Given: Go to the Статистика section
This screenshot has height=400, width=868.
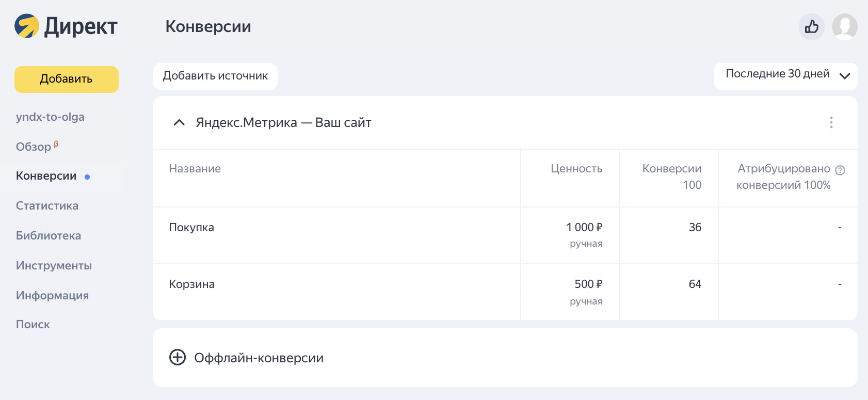Looking at the screenshot, I should [47, 205].
